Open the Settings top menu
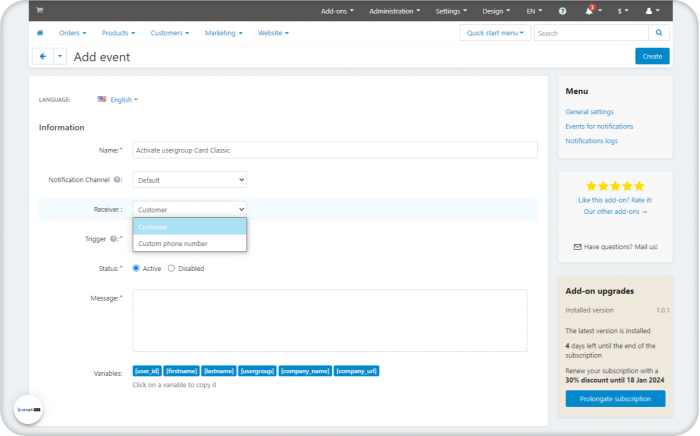The height and width of the screenshot is (436, 700). tap(451, 11)
